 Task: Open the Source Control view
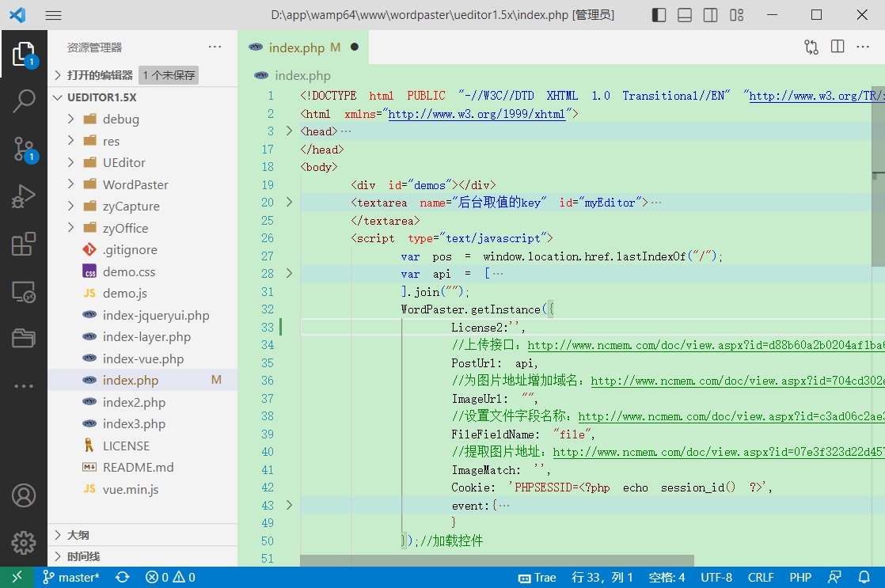tap(24, 149)
